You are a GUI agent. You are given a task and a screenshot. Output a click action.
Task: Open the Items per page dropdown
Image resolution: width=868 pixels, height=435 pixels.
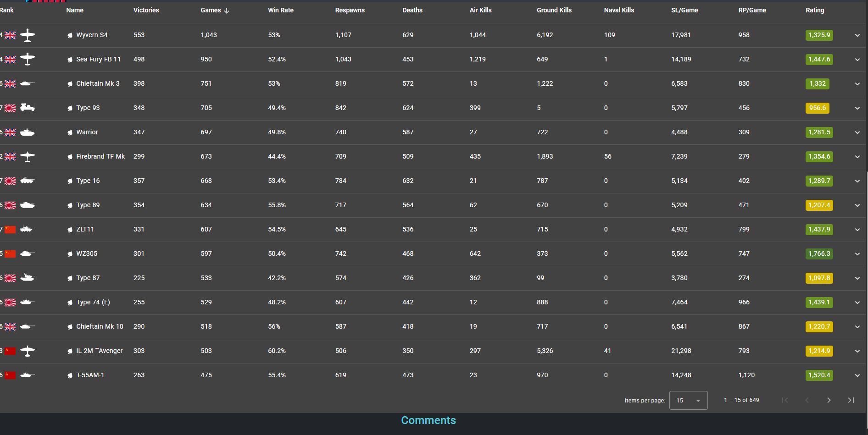688,400
